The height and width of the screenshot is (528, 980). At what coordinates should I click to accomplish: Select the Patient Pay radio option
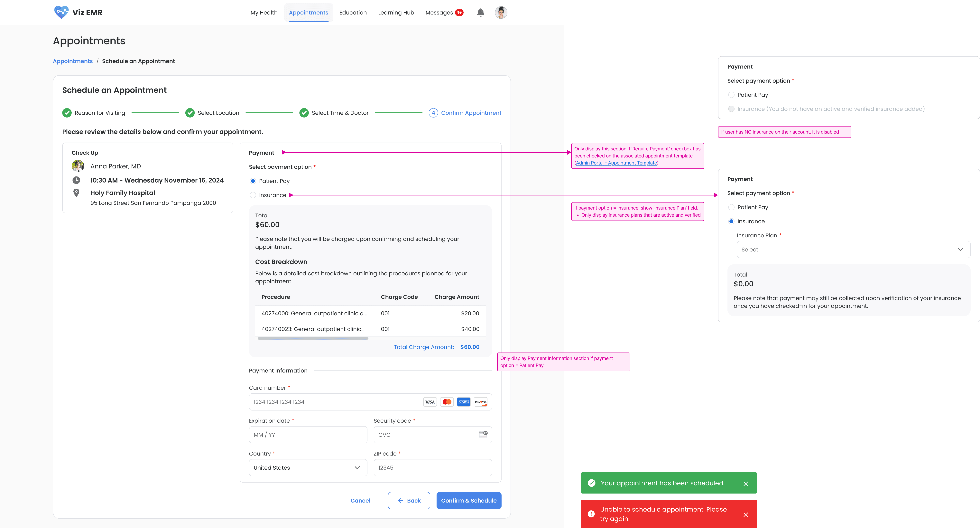click(x=253, y=181)
